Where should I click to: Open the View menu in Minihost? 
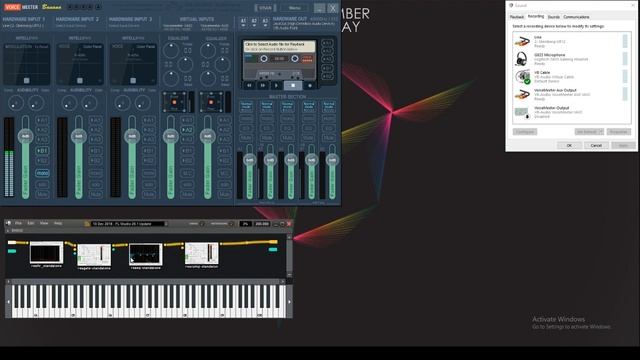tap(44, 223)
